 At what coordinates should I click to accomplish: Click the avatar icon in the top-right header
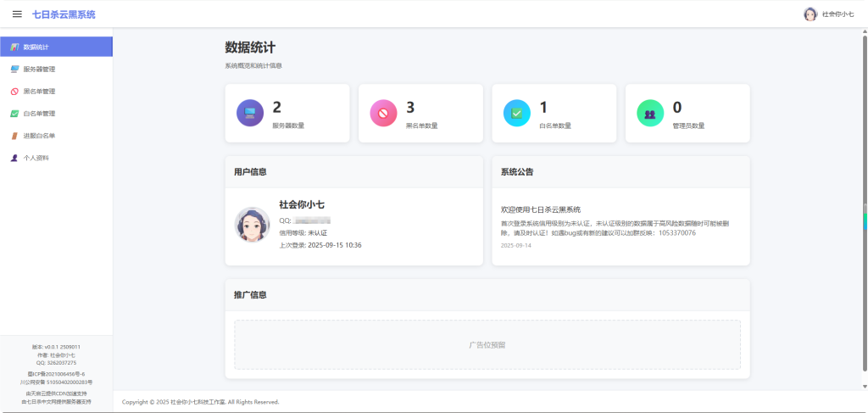coord(810,14)
